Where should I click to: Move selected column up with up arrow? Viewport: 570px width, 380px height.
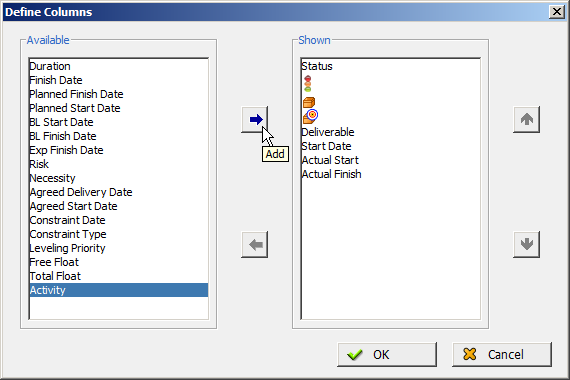[x=526, y=119]
